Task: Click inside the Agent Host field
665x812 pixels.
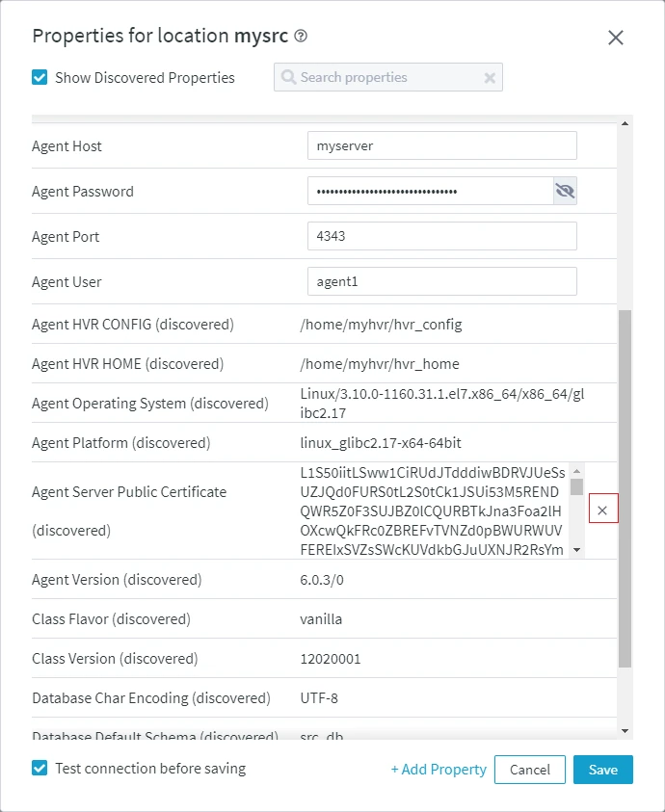Action: click(440, 145)
